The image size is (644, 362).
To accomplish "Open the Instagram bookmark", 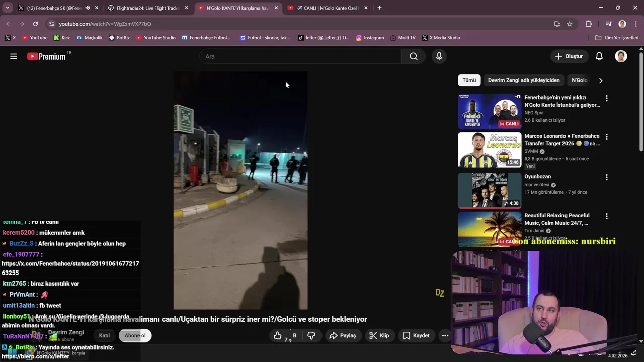I will coord(370,38).
